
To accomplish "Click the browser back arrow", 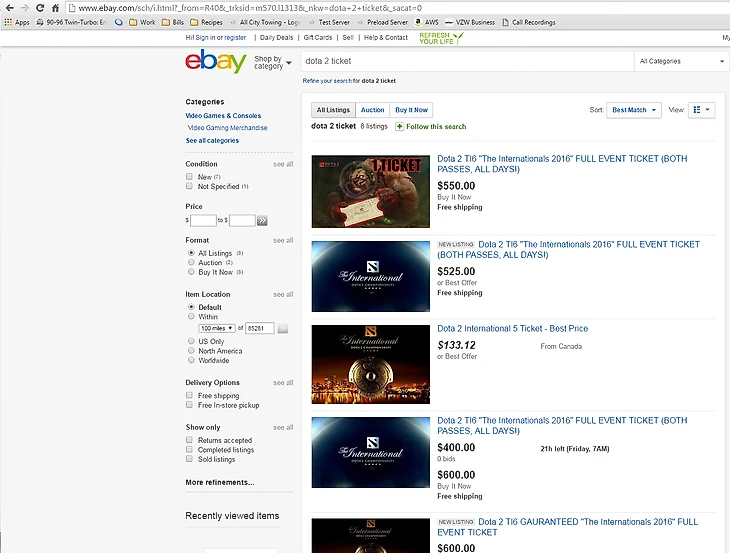I will (x=8, y=7).
